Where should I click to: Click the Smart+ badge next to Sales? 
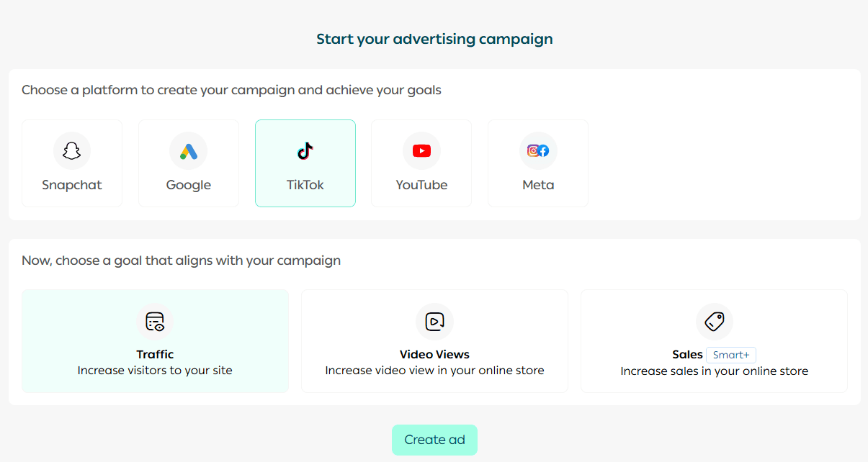pos(731,355)
